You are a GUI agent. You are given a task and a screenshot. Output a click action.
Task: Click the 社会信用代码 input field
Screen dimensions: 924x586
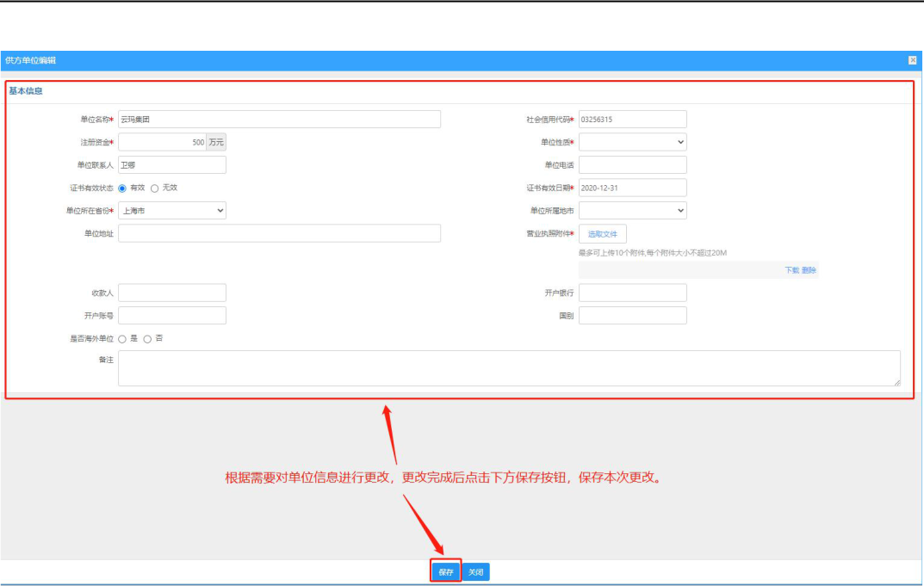click(x=632, y=119)
